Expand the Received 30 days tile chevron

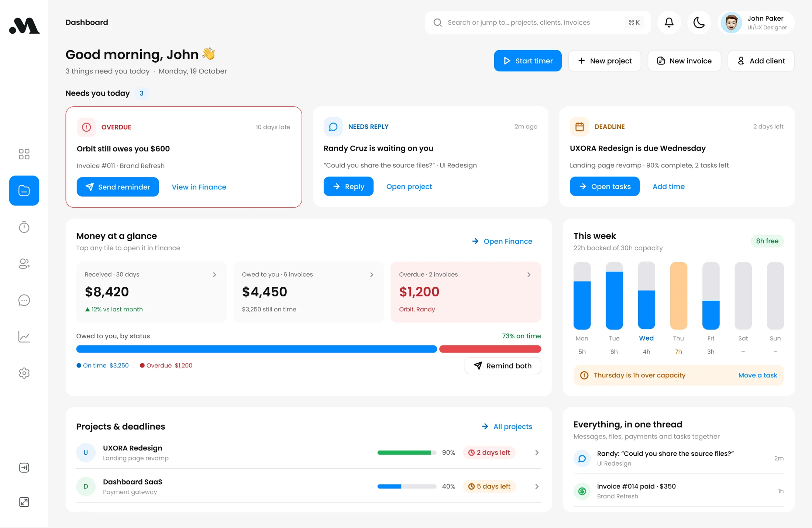pos(214,275)
